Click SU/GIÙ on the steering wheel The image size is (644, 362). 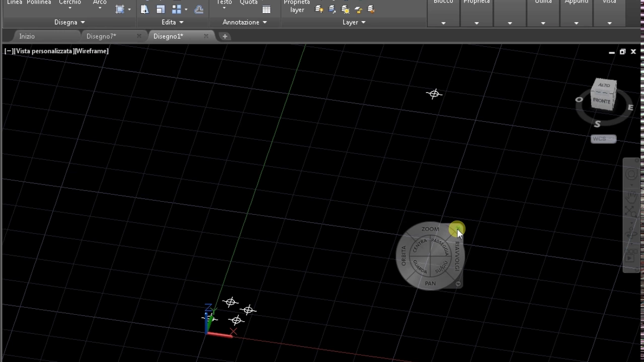[441, 267]
